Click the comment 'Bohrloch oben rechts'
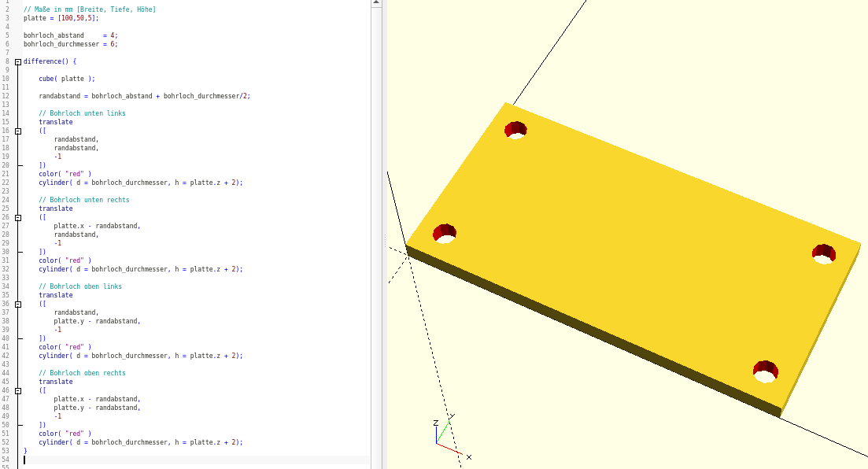This screenshot has height=469, width=868. click(82, 373)
